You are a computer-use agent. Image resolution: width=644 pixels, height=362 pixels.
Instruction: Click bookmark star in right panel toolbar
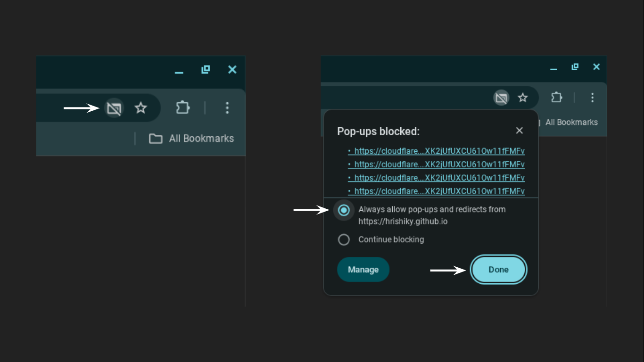click(522, 98)
